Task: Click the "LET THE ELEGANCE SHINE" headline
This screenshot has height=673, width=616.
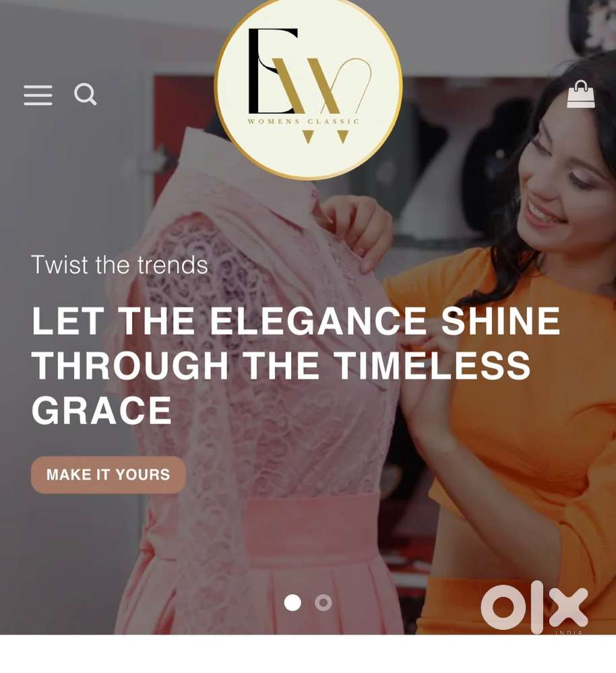Action: click(x=296, y=321)
